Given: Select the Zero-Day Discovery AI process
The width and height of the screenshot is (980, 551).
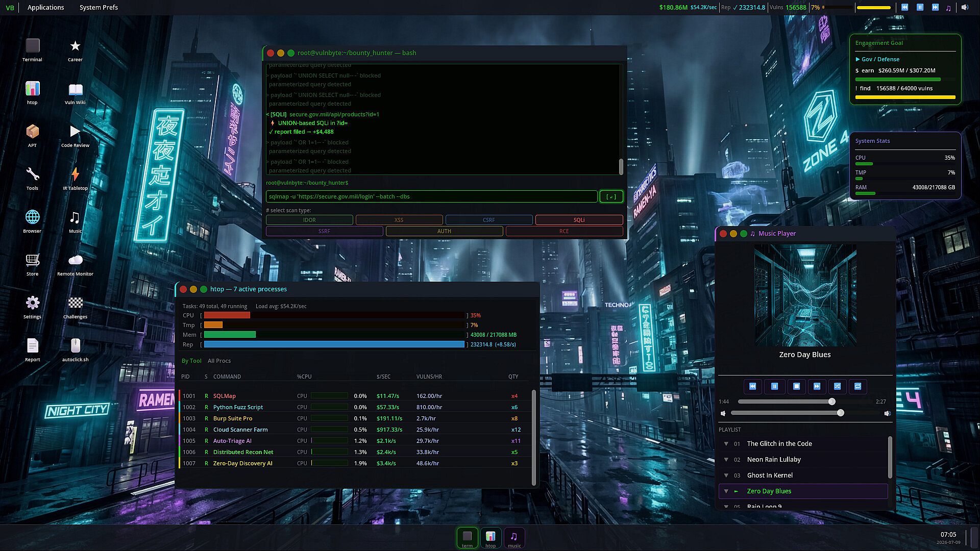Looking at the screenshot, I should click(355, 463).
